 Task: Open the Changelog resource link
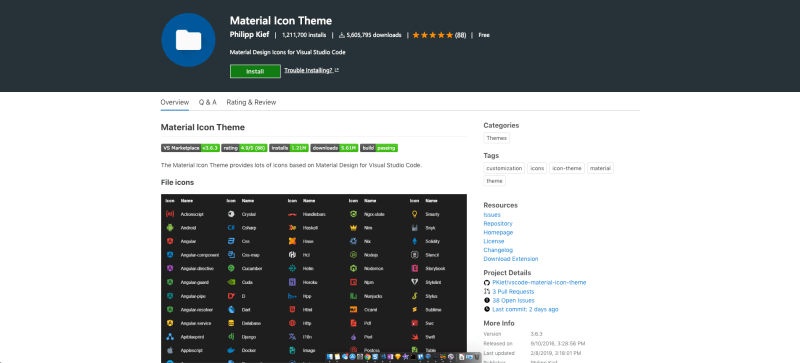point(498,250)
